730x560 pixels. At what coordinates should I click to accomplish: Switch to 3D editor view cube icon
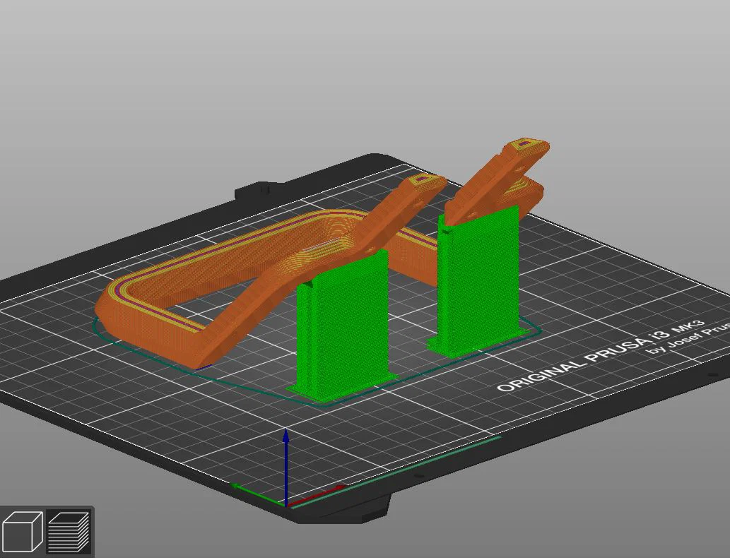click(x=22, y=532)
